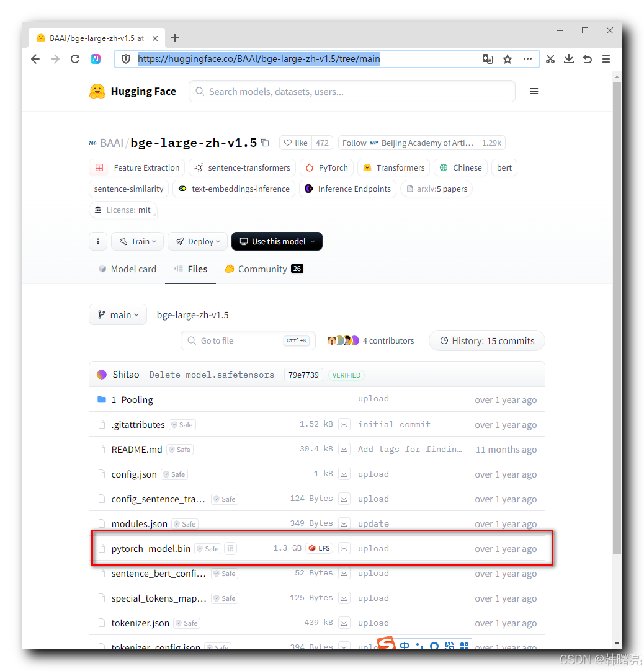Download config_sentence_tra... file

pos(344,499)
